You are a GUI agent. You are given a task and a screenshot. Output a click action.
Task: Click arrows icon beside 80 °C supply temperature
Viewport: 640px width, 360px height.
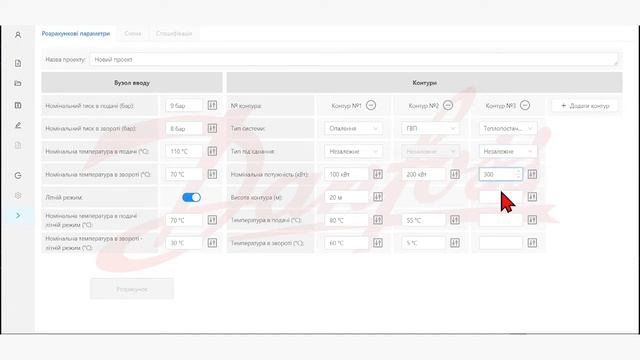click(378, 220)
